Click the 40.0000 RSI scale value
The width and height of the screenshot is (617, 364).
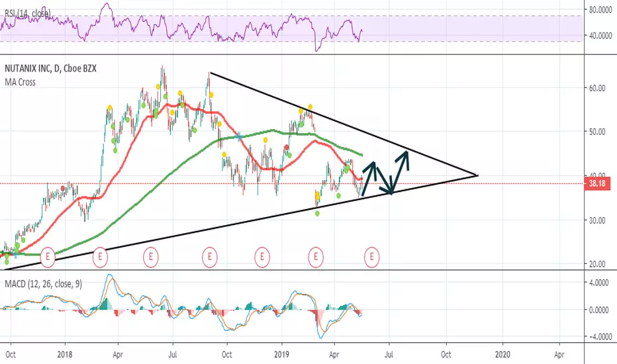(x=600, y=36)
